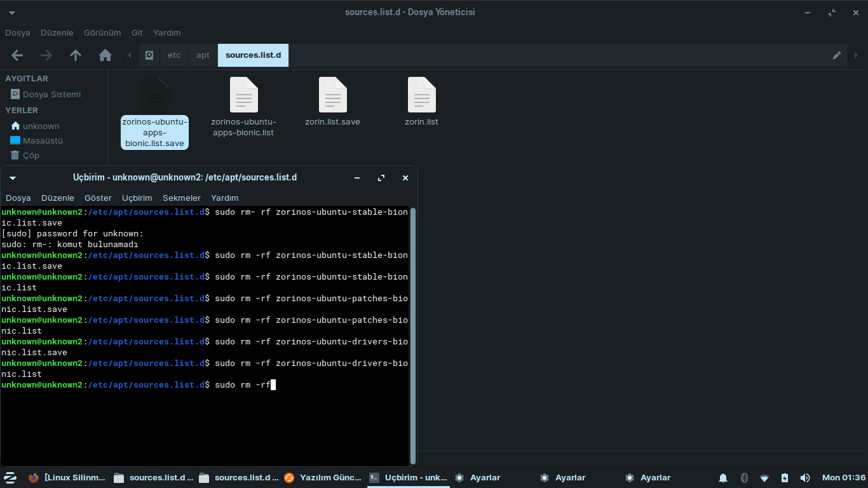Select zorin.list file
The height and width of the screenshot is (488, 868).
(422, 102)
